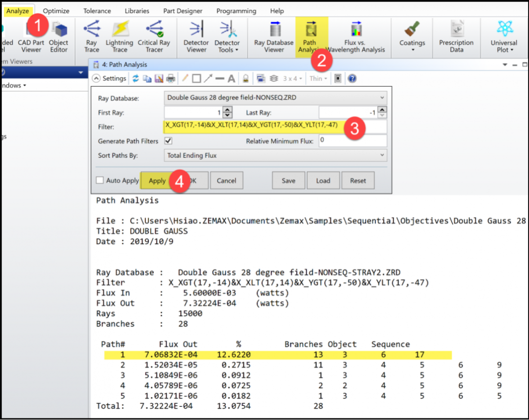Image resolution: width=529 pixels, height=420 pixels.
Task: Refresh the Path Analysis window
Action: pos(136,79)
